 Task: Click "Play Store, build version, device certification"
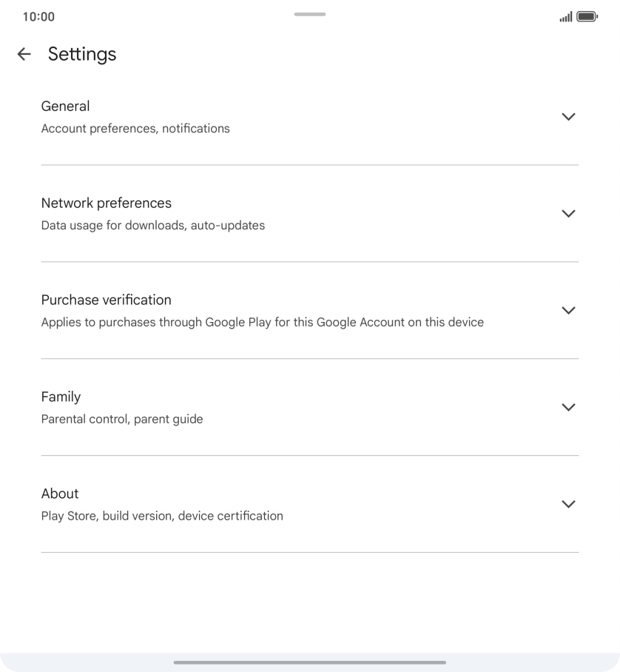click(162, 516)
